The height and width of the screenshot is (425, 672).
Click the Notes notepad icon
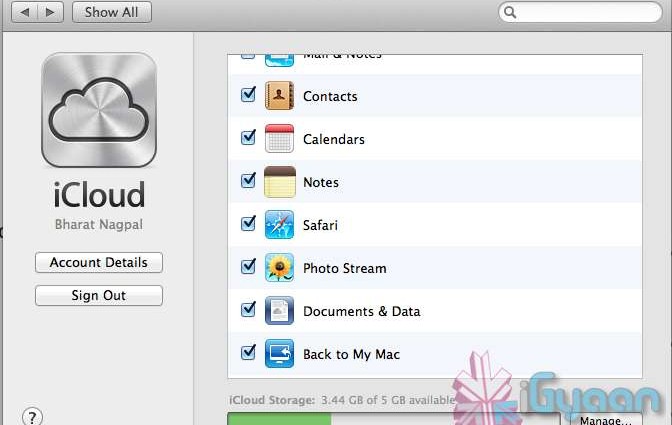[x=279, y=182]
